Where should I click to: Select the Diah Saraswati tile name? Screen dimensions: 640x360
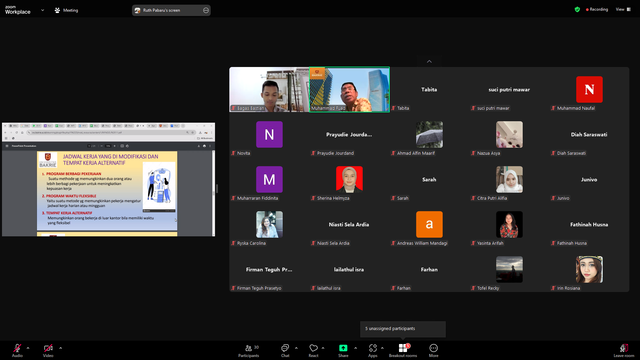pyautogui.click(x=589, y=134)
